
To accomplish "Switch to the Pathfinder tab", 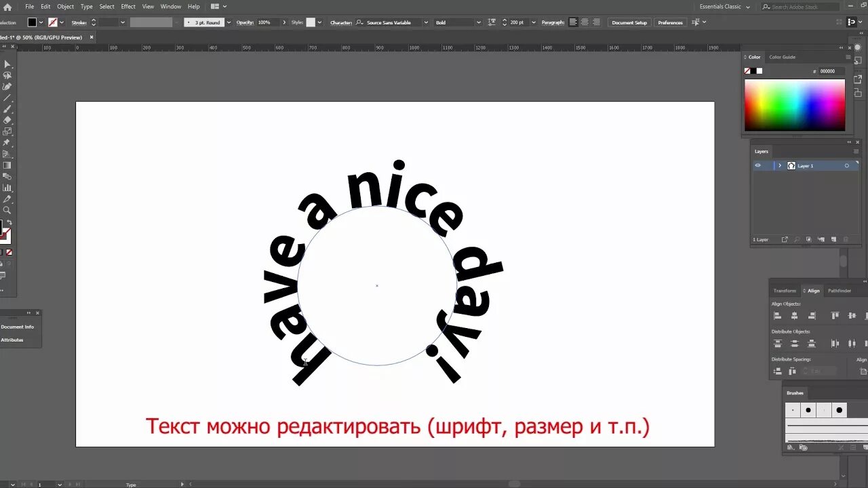I will point(840,291).
